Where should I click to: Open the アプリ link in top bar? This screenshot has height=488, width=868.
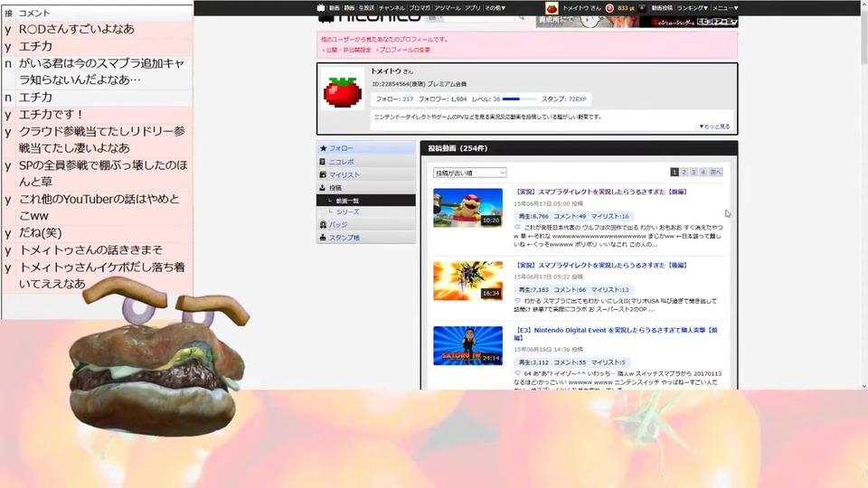click(x=472, y=8)
